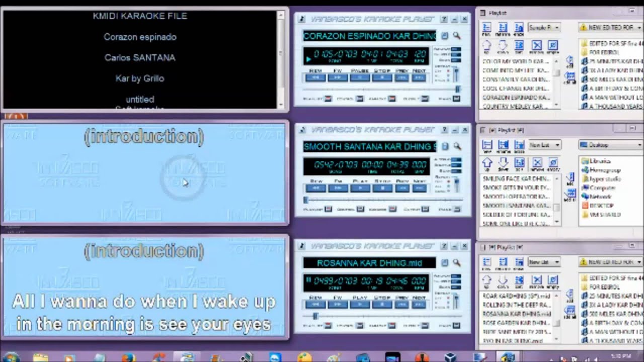Open Desktop folder dropdown in middle Playlist window
The height and width of the screenshot is (362, 644).
611,145
